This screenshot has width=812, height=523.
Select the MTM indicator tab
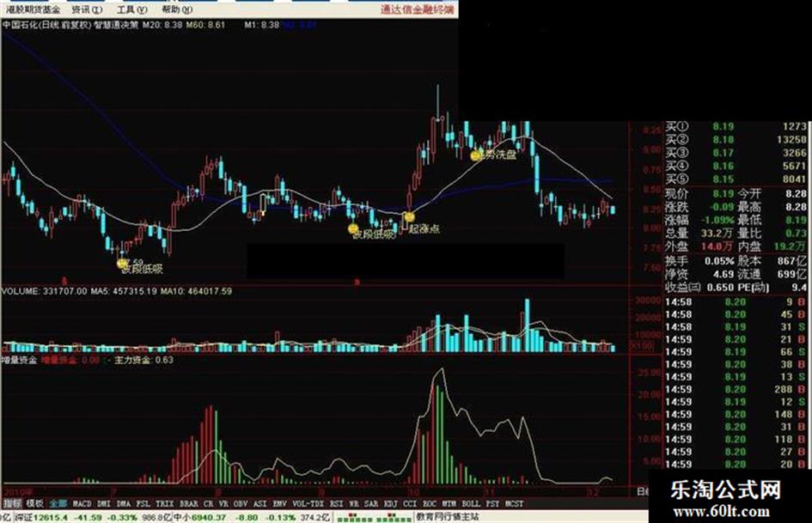[x=449, y=503]
